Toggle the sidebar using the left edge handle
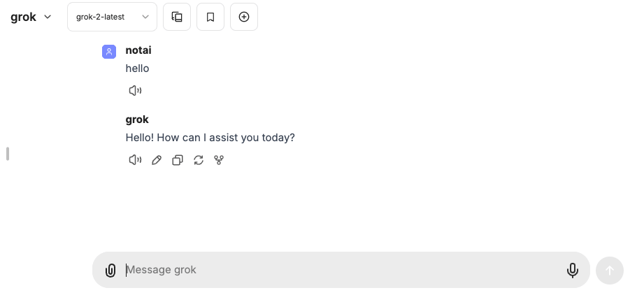This screenshot has width=644, height=295. tap(8, 154)
